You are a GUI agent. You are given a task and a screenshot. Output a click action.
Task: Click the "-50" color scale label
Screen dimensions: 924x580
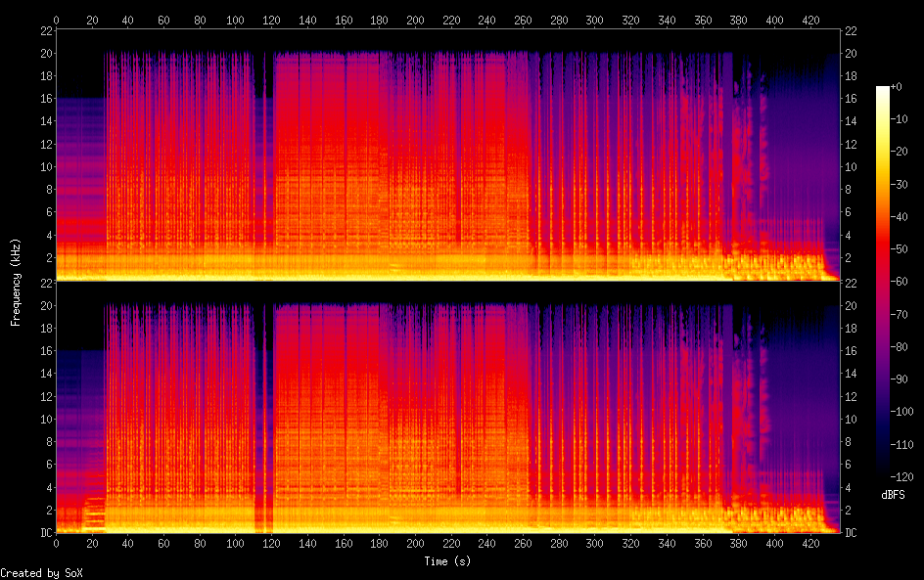(899, 249)
